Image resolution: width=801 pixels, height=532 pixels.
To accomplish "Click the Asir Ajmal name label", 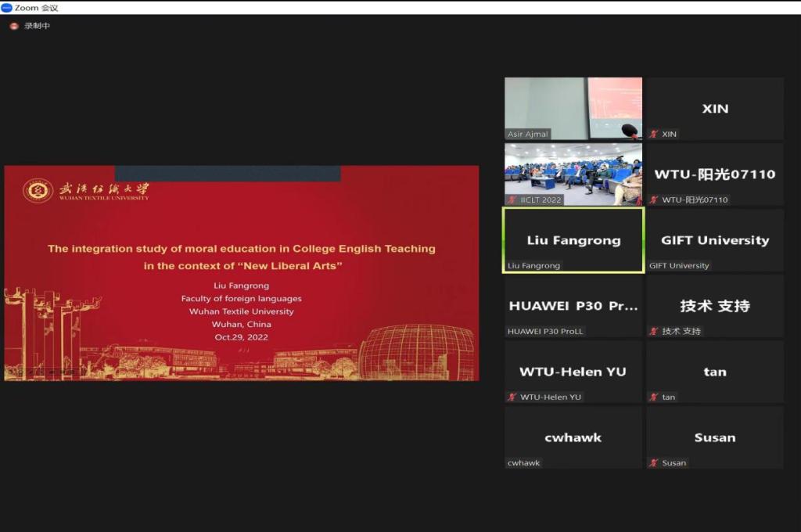I will [529, 134].
